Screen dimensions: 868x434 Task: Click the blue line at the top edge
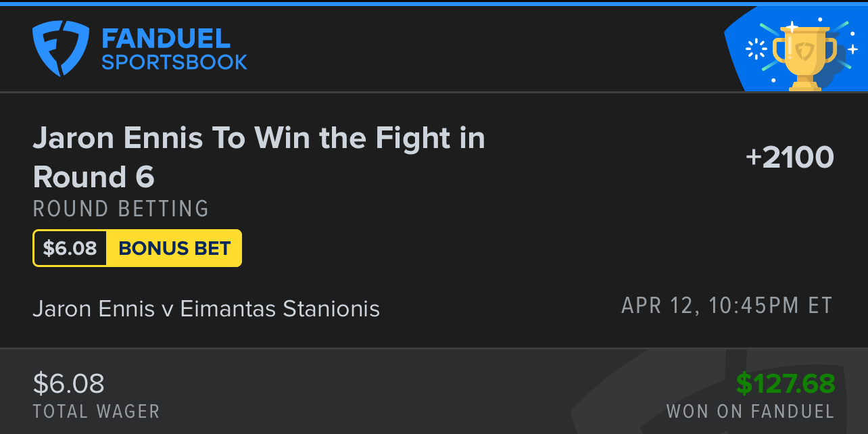point(434,3)
